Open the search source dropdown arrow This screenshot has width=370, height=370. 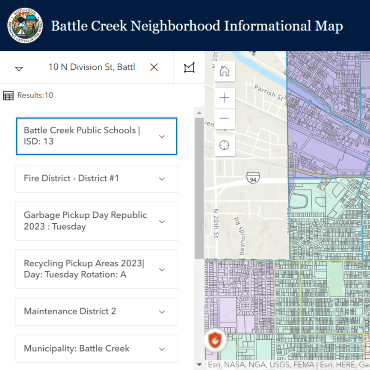[19, 68]
